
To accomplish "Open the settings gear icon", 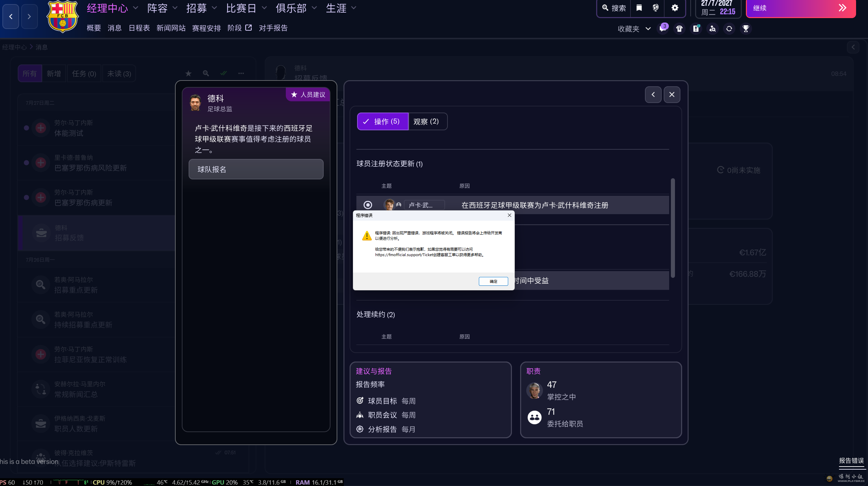I will point(675,8).
